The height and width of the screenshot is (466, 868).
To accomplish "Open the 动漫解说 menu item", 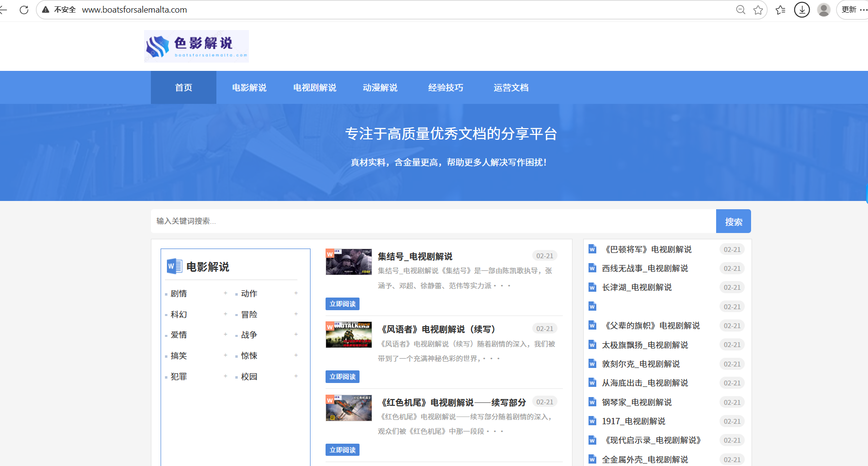I will click(380, 87).
